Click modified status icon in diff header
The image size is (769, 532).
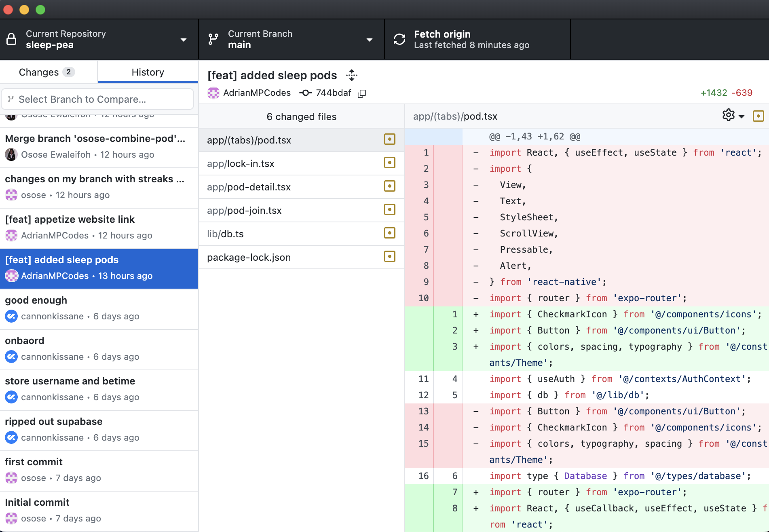[758, 116]
